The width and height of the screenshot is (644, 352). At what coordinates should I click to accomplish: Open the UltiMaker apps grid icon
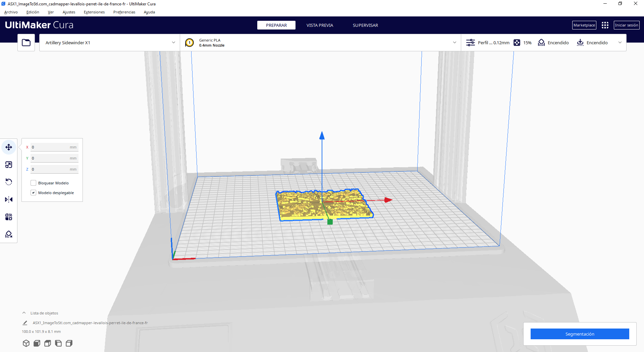(x=605, y=25)
